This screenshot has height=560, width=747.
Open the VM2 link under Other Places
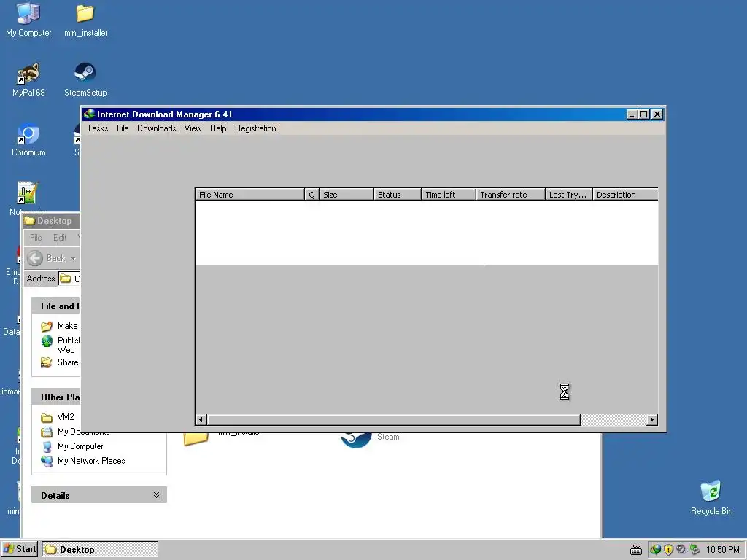(66, 417)
